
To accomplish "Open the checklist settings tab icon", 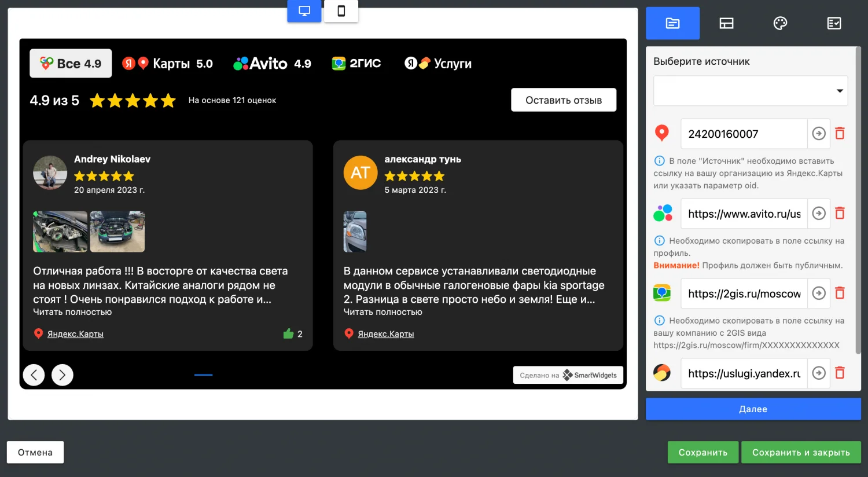I will point(834,23).
